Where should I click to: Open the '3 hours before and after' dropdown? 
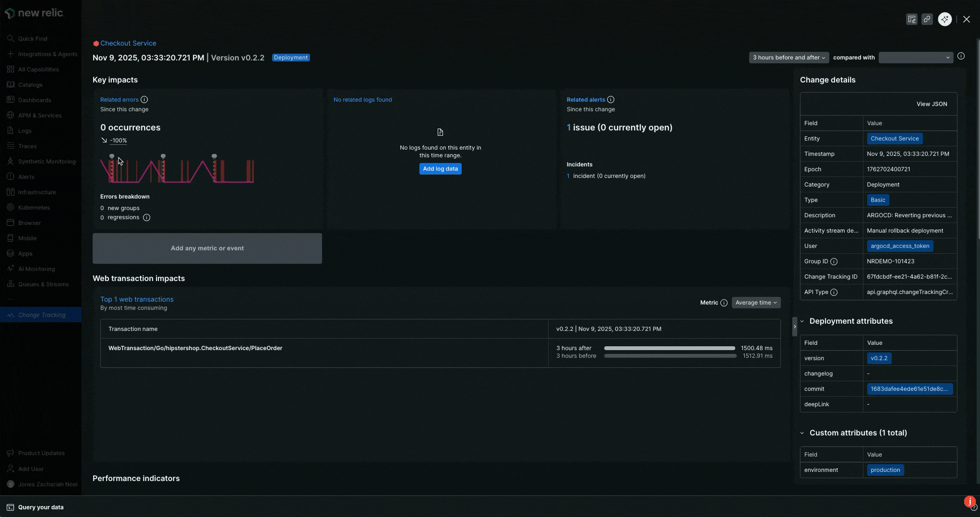(789, 58)
